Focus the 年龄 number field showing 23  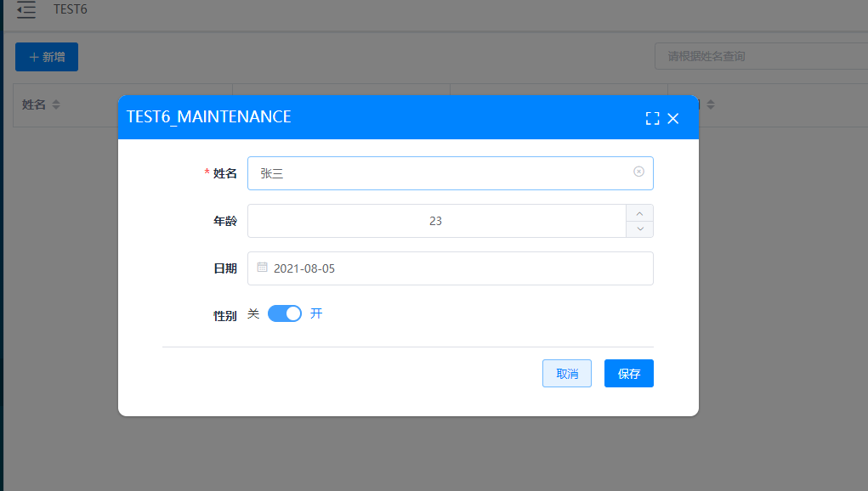(437, 221)
